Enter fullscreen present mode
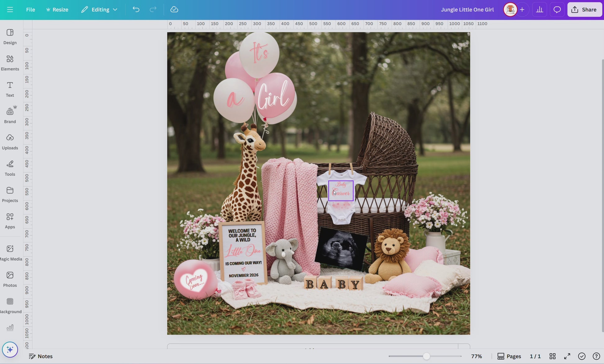This screenshot has height=364, width=604. (567, 356)
